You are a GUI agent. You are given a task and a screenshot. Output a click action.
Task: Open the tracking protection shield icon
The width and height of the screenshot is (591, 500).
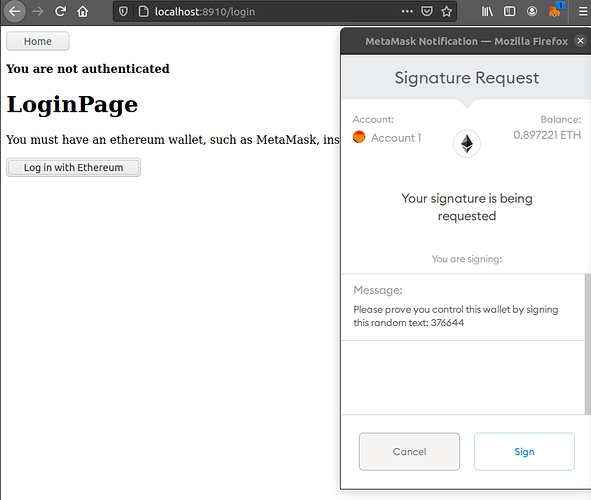(123, 12)
